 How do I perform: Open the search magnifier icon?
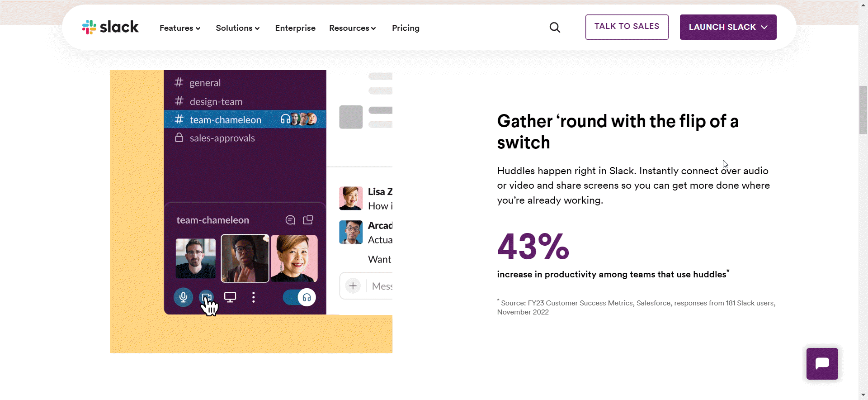[x=555, y=28]
